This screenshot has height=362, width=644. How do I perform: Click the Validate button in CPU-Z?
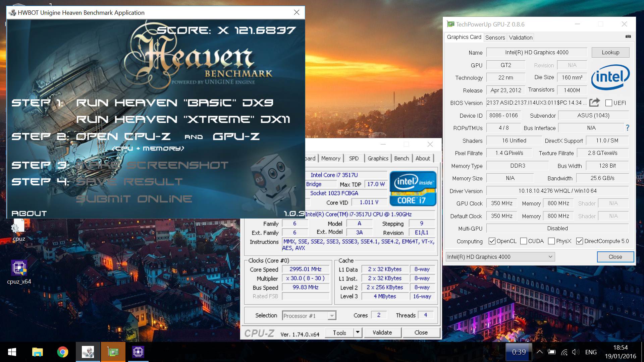pos(382,333)
